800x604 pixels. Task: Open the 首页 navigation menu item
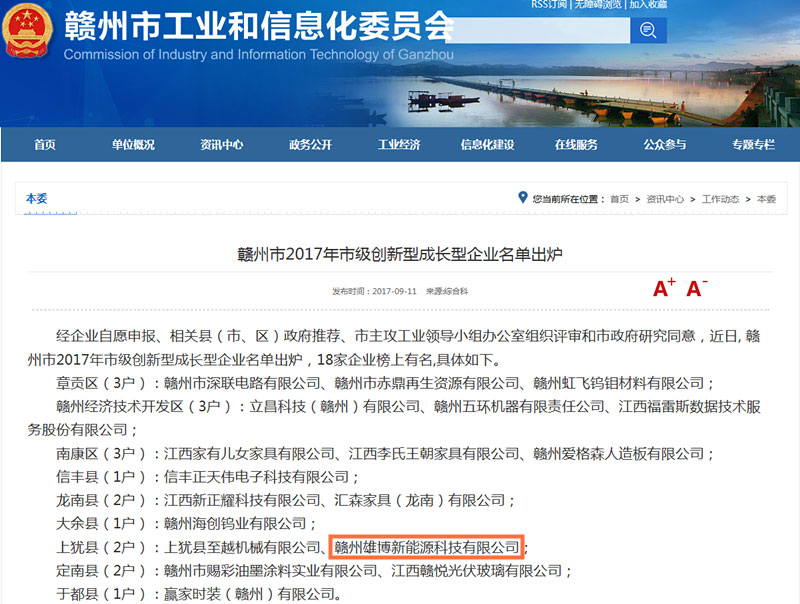point(45,145)
